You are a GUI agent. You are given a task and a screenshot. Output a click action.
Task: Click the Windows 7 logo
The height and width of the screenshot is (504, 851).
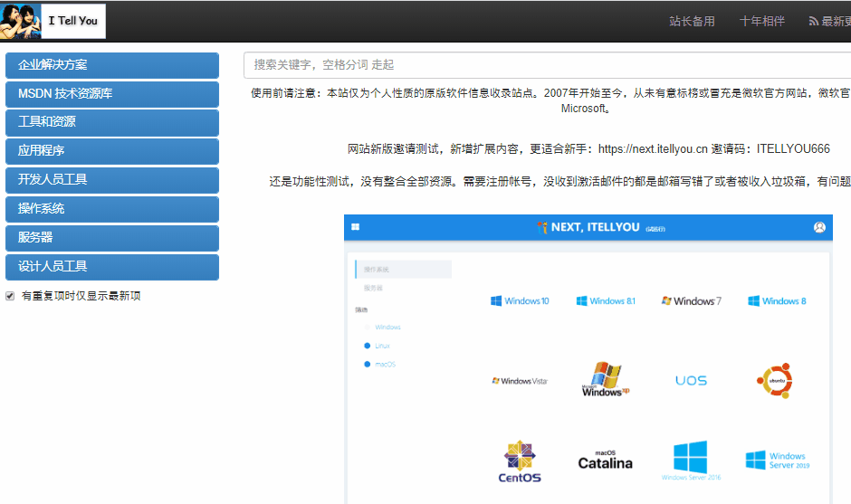point(692,301)
